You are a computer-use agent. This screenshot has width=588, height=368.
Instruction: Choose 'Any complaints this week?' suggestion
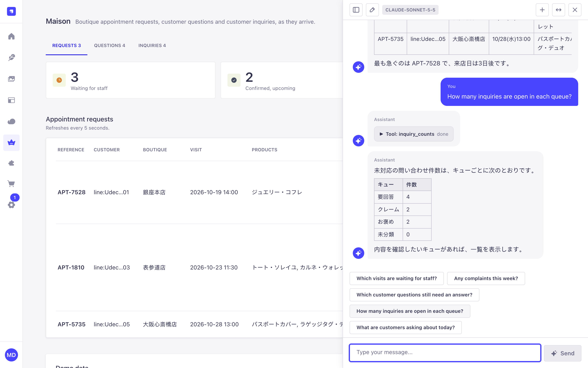point(486,278)
